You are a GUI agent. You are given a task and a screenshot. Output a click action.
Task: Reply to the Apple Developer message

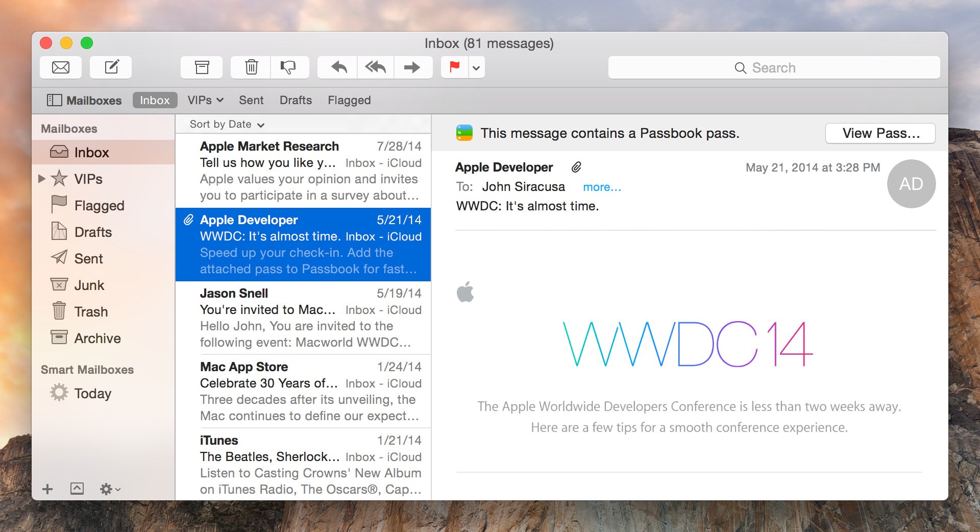pyautogui.click(x=337, y=67)
